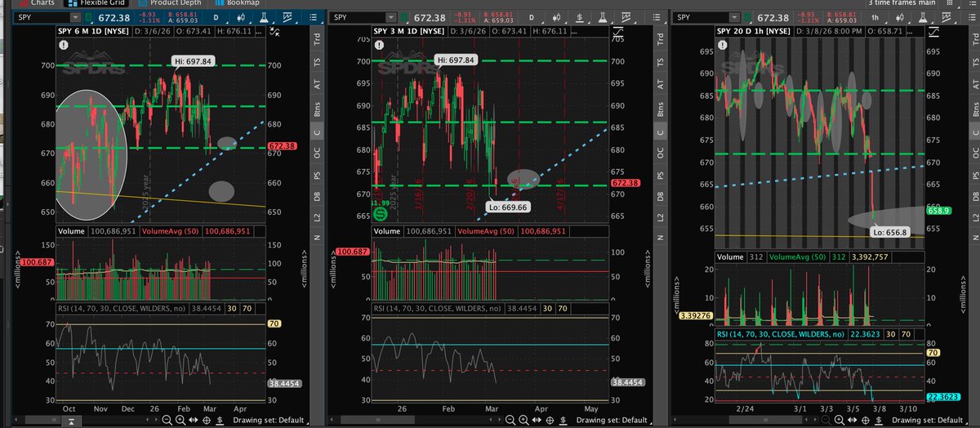Click the crosshair icon under right chart
The height and width of the screenshot is (428, 980).
point(865,420)
